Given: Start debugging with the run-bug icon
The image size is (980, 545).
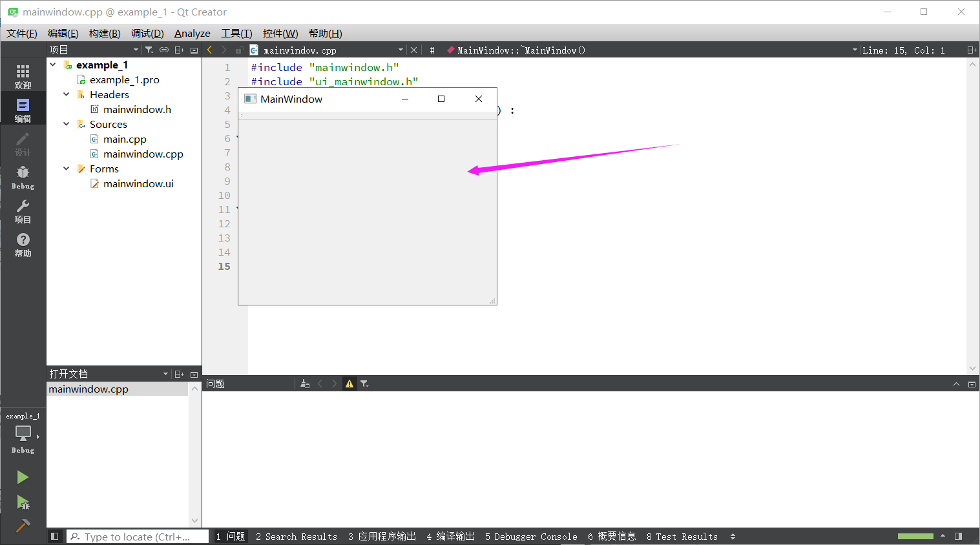Looking at the screenshot, I should point(23,502).
